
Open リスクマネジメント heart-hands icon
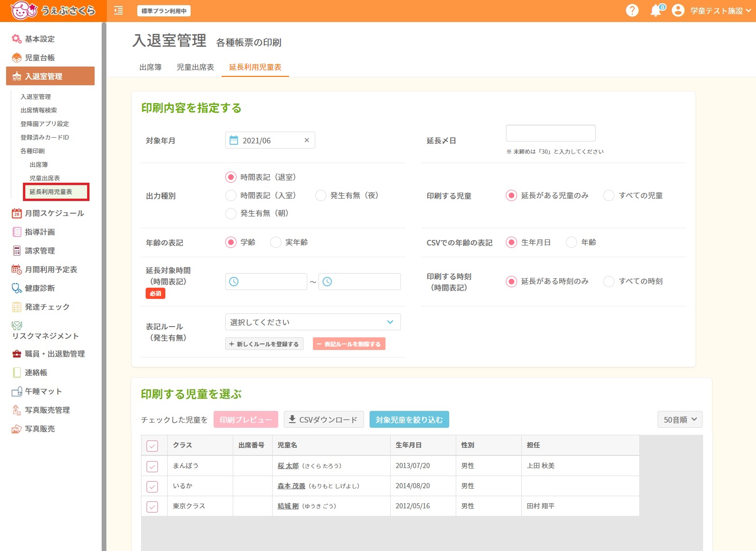coord(17,325)
